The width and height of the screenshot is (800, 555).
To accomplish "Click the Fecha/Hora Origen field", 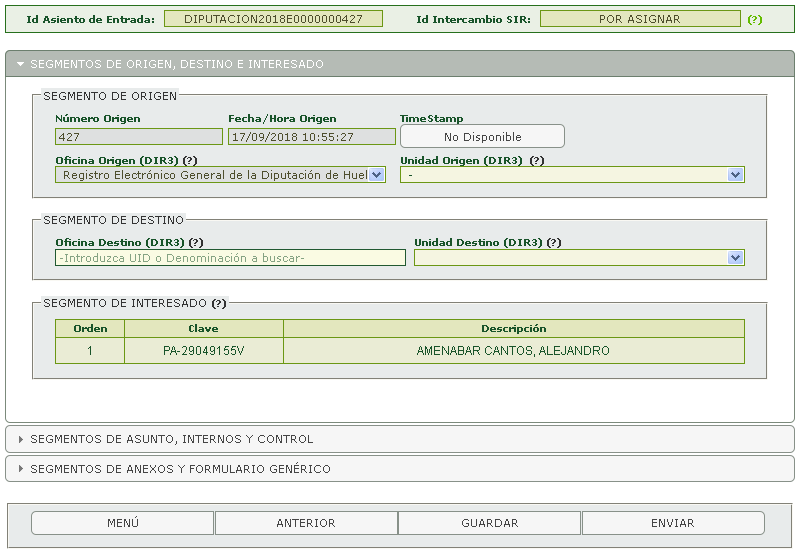I will pos(312,137).
